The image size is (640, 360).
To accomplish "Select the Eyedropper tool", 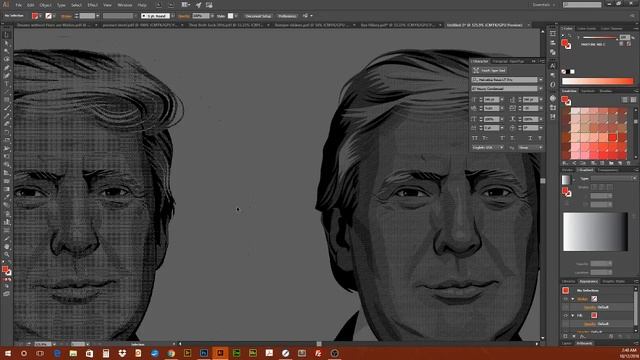I will click(x=6, y=197).
